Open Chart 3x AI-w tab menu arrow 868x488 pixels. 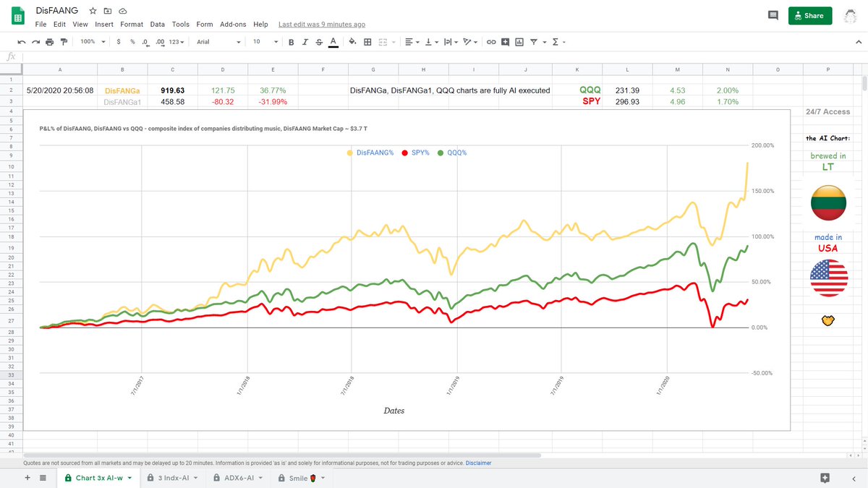point(129,478)
